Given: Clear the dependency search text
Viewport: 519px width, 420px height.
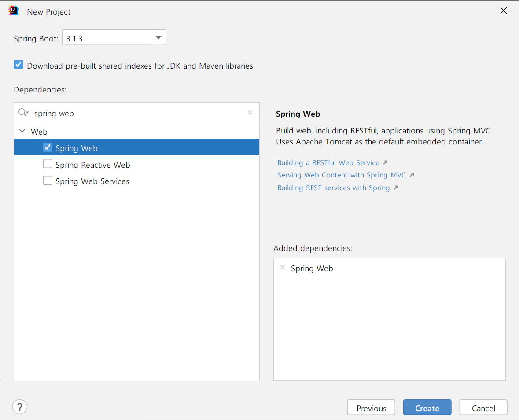Looking at the screenshot, I should coord(250,113).
